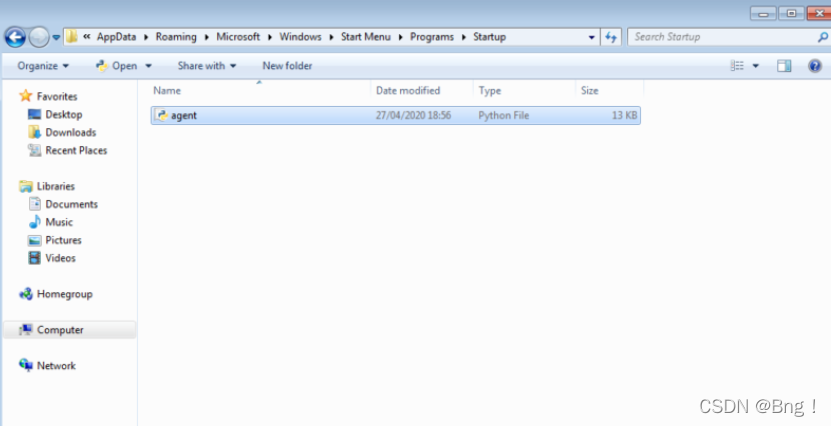Click the agent file's Python icon
Image resolution: width=831 pixels, height=426 pixels.
point(162,116)
